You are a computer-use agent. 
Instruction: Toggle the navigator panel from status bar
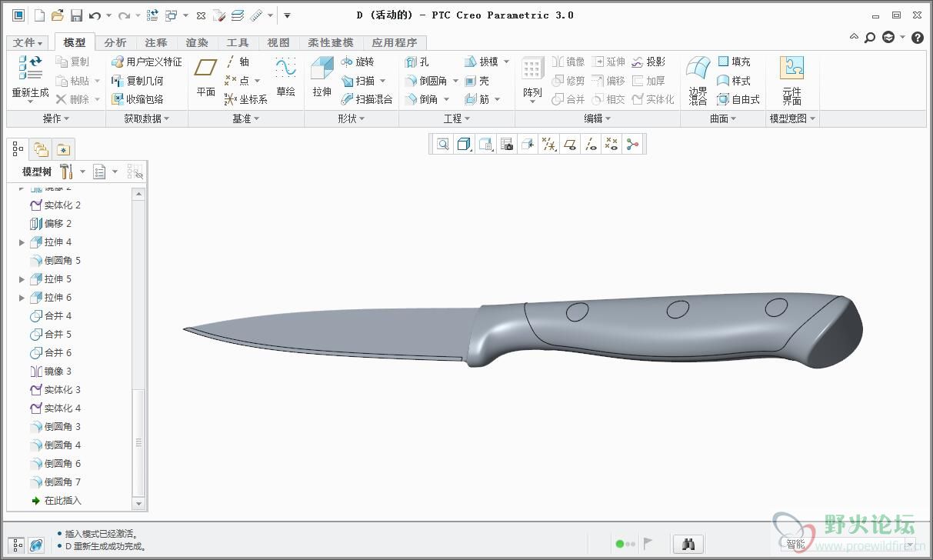[18, 544]
